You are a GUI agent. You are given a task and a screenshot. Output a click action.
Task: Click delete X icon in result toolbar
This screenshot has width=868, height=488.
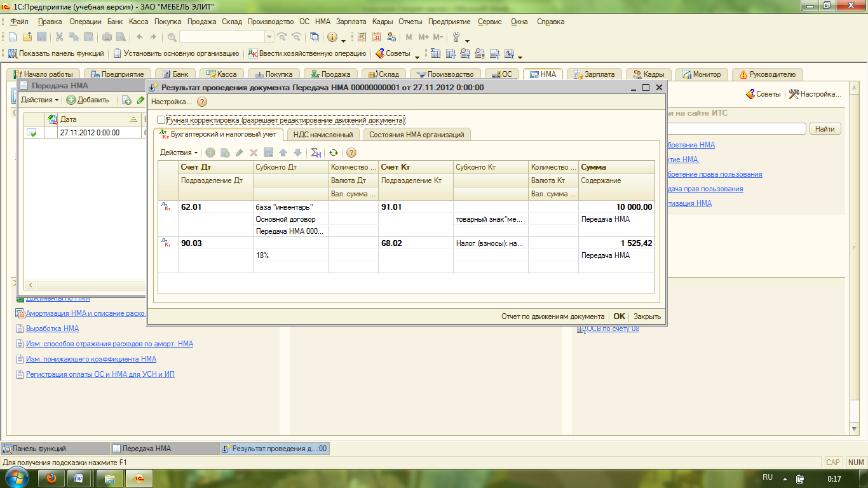pyautogui.click(x=254, y=152)
